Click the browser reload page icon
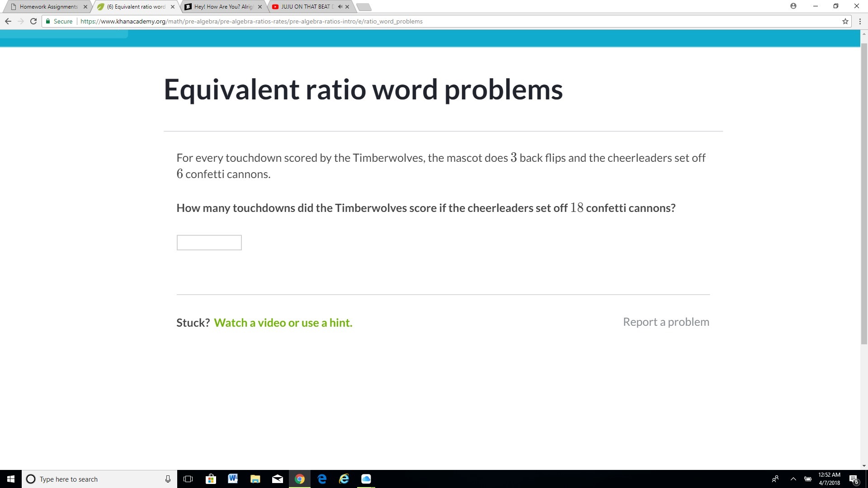Screen dimensions: 868x488 tap(33, 21)
